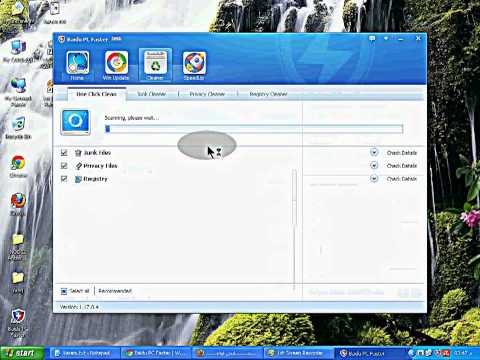The image size is (480, 360).
Task: Open My Network Places desktop icon
Action: (18, 92)
